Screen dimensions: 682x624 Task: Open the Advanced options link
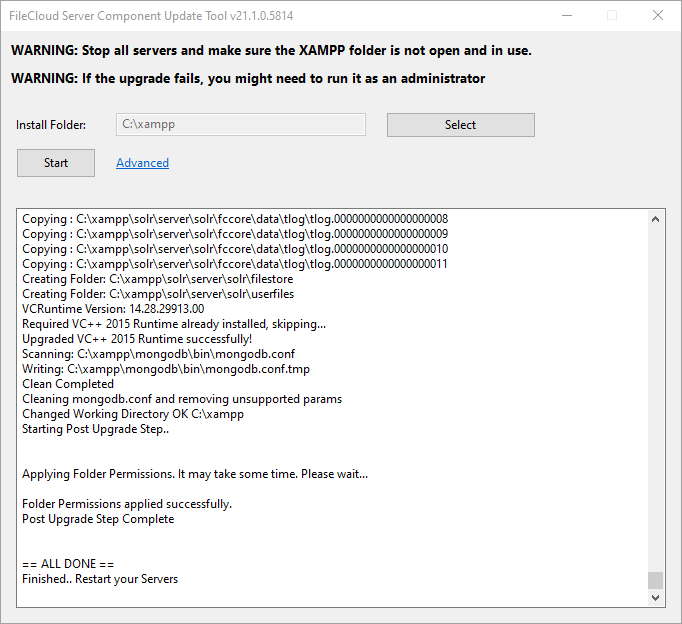pos(142,163)
